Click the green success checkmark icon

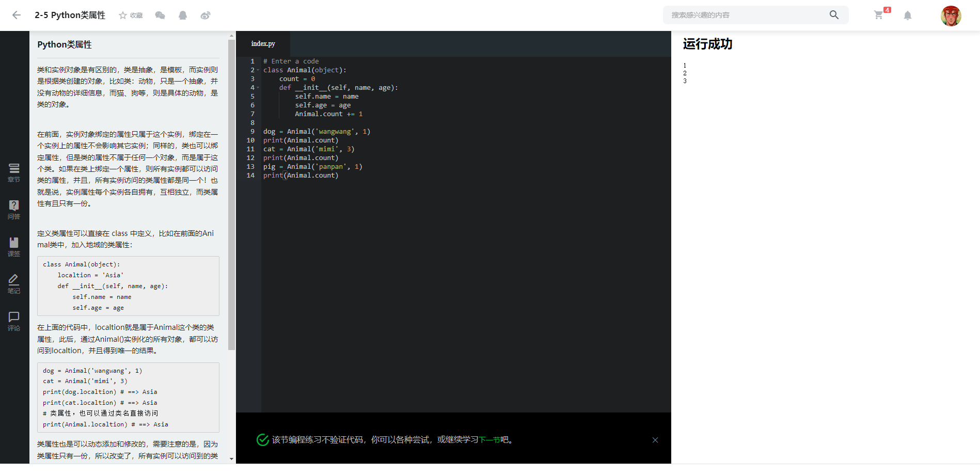click(x=263, y=439)
